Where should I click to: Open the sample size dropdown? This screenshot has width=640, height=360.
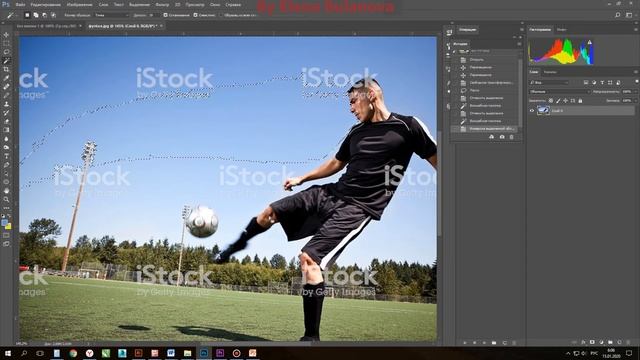tap(111, 15)
